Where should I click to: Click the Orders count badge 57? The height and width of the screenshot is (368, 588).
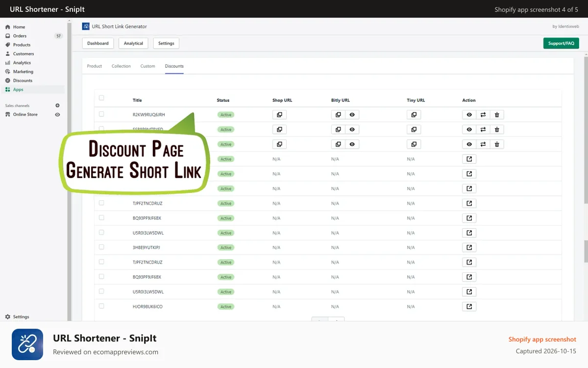point(58,36)
